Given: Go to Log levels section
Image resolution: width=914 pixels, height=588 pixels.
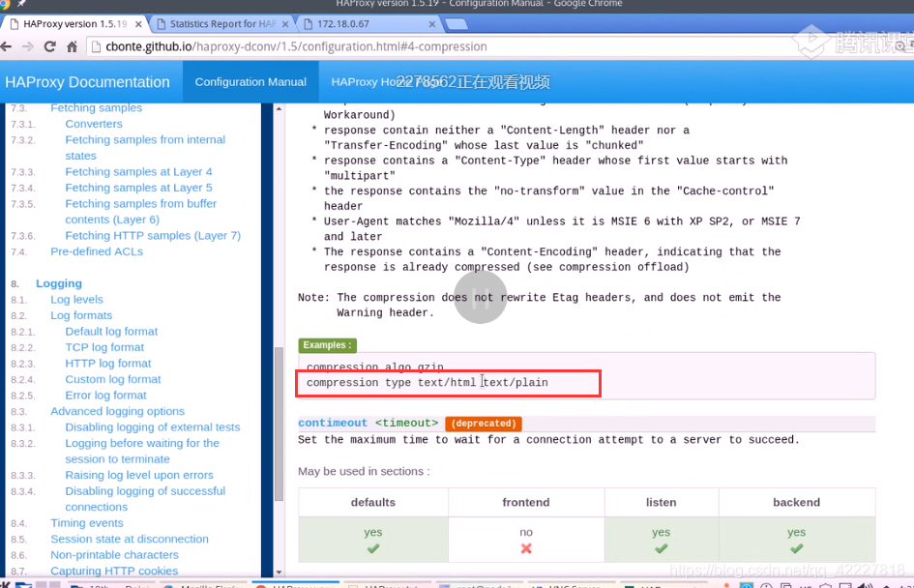Looking at the screenshot, I should [x=76, y=300].
